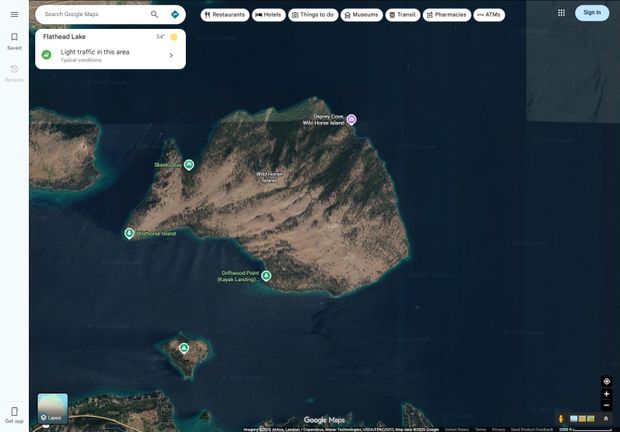The image size is (620, 432).
Task: Click Osprey Cove purple marker
Action: click(x=351, y=119)
